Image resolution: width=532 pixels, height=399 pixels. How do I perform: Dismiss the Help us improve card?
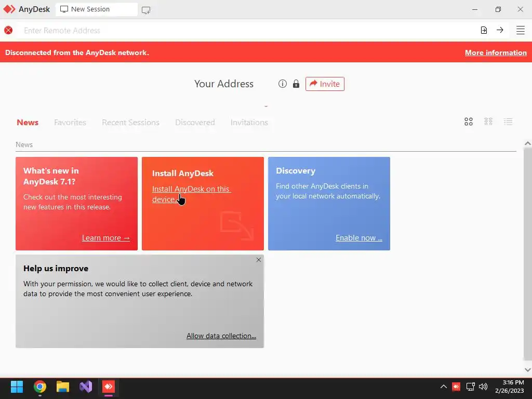pos(259,260)
